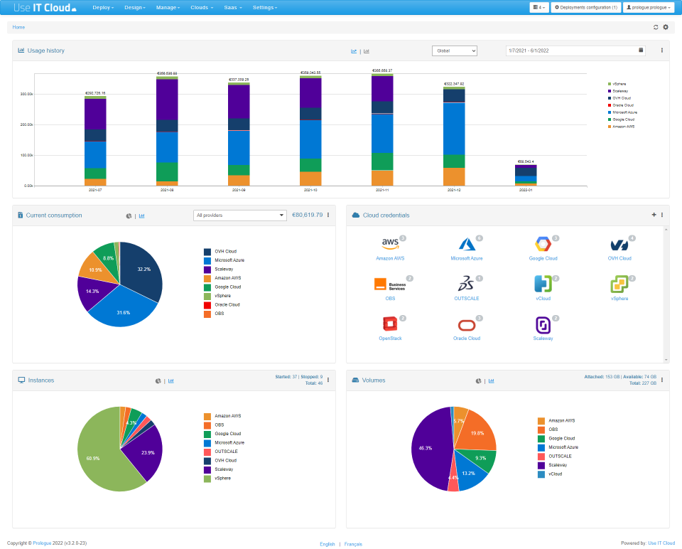
Task: Expand the Global scope dropdown
Action: pyautogui.click(x=454, y=50)
